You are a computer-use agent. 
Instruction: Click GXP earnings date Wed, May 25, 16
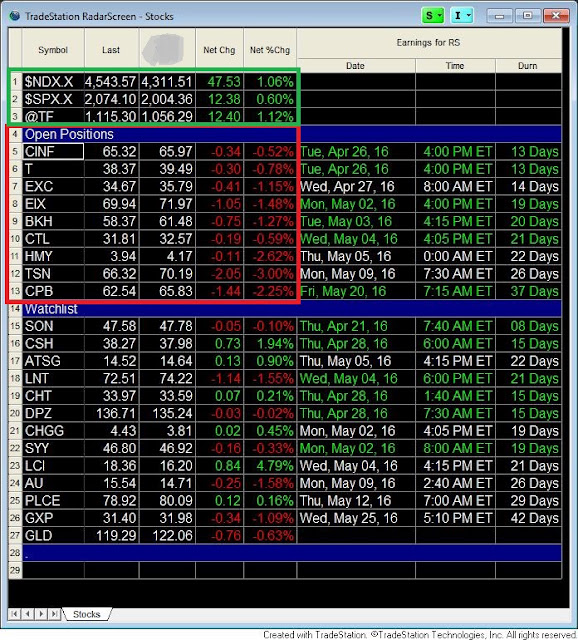(356, 518)
